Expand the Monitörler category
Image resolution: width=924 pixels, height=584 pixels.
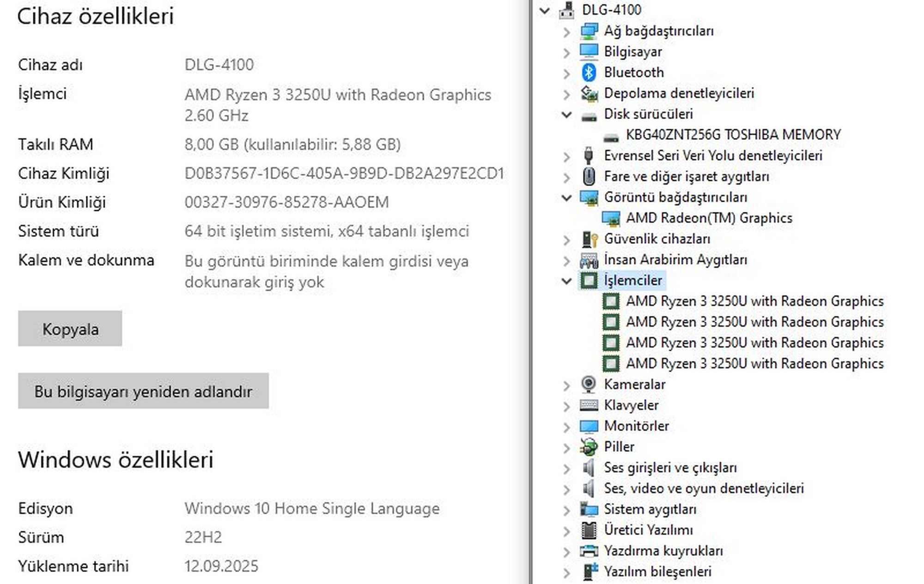(x=566, y=427)
